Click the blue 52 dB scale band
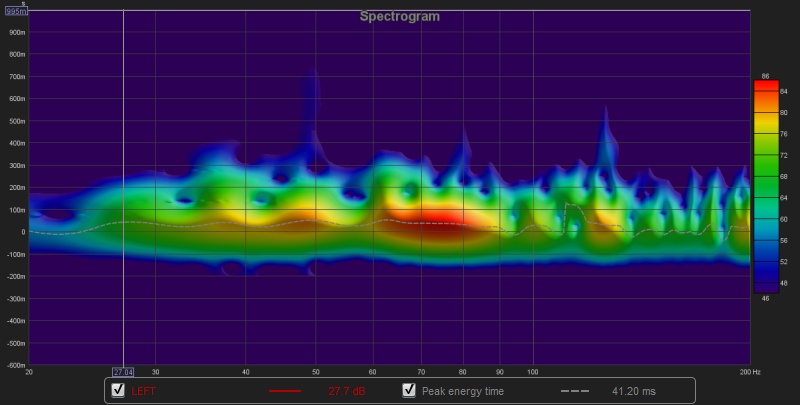Screen dimensions: 800x405 coord(765,263)
